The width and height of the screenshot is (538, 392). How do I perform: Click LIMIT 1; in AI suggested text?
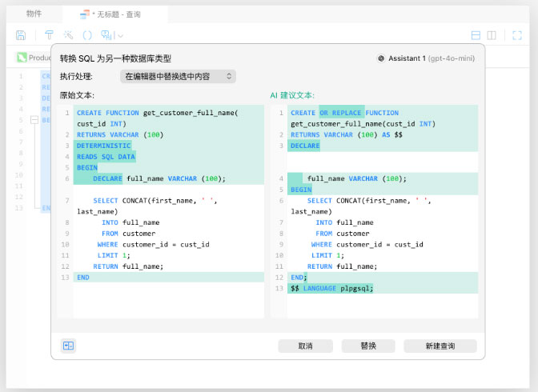tap(327, 255)
